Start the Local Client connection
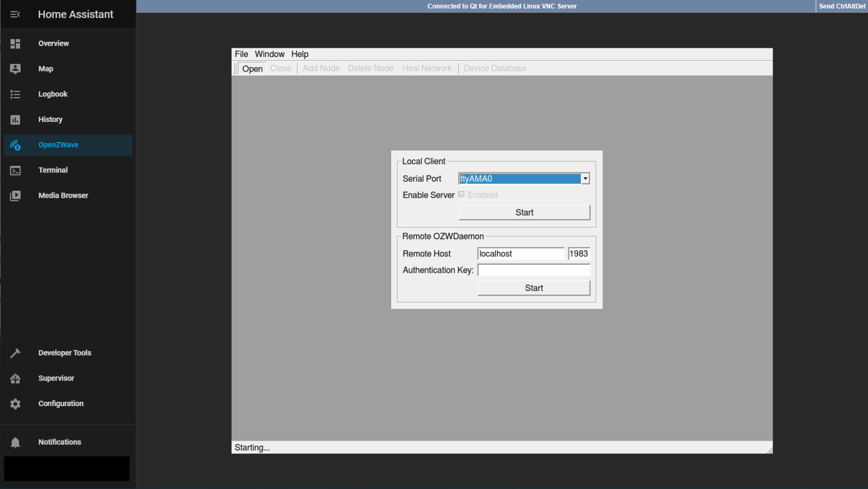Viewport: 868px width, 489px height. [x=524, y=213]
